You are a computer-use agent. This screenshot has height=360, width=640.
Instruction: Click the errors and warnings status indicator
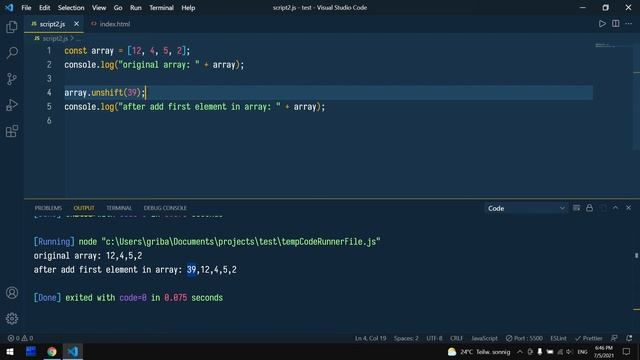tap(20, 338)
